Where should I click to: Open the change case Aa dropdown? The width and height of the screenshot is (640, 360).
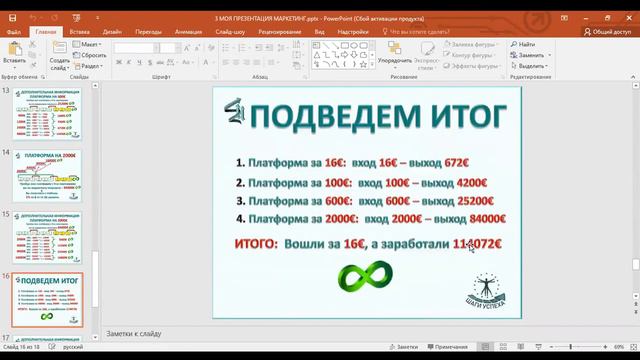187,62
